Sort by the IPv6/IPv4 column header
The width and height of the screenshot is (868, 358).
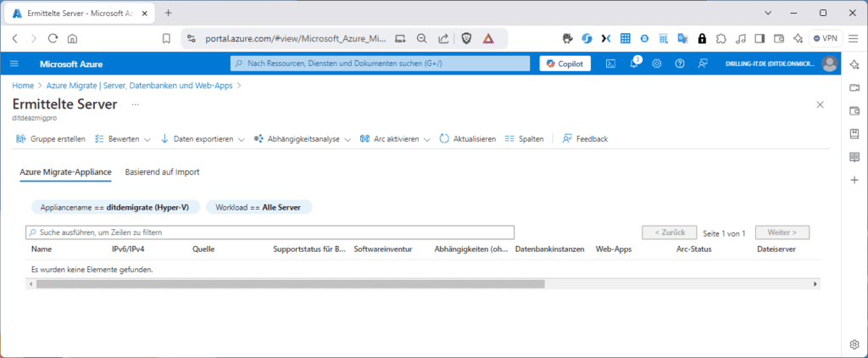click(129, 249)
